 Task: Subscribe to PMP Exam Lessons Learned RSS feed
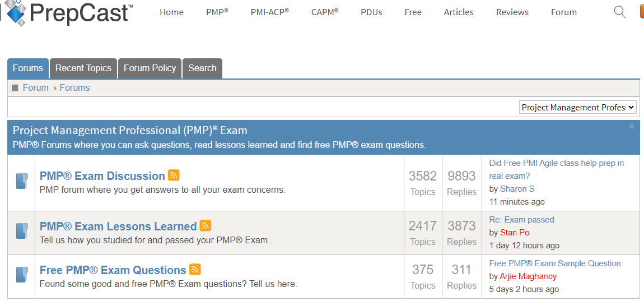[206, 226]
